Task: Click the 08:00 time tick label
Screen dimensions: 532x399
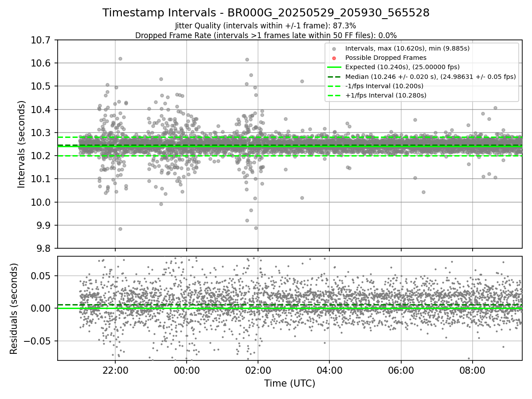Action: pos(472,370)
